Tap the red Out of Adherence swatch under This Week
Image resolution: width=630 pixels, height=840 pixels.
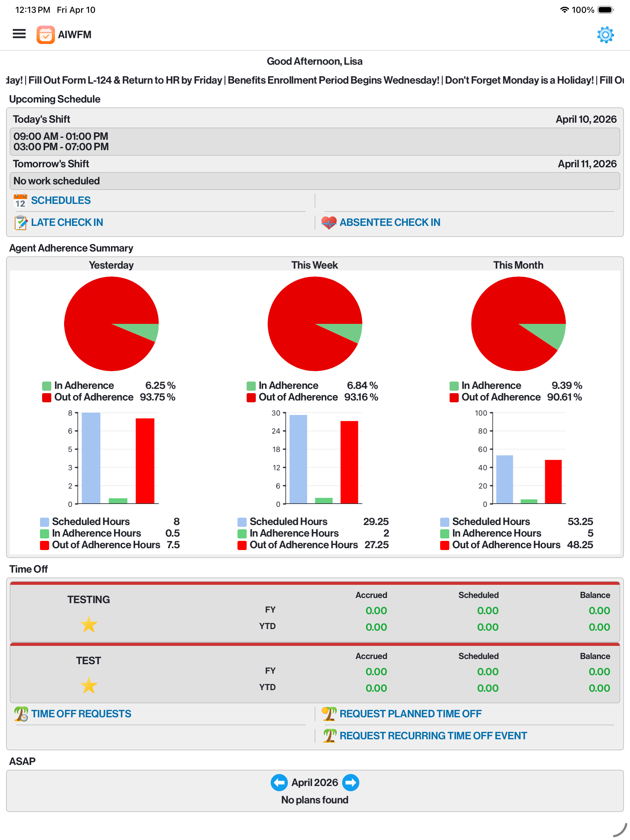[x=251, y=398]
